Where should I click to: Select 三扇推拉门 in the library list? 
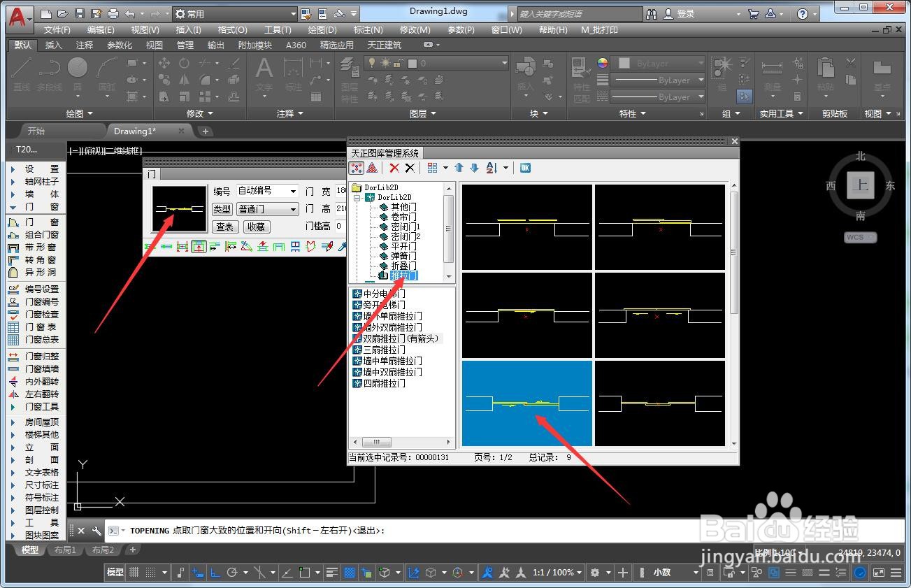click(383, 350)
